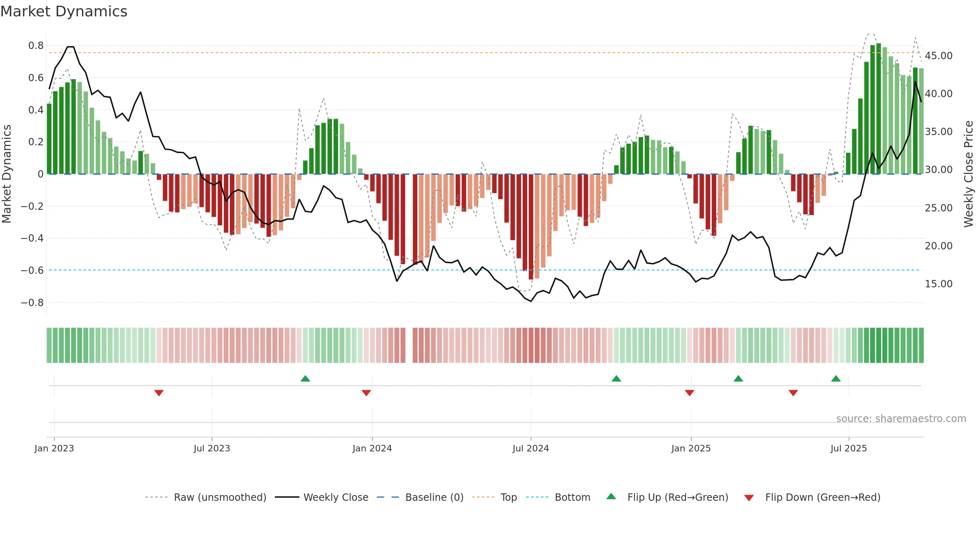Select the flip-down marker near Apr 2025
The height and width of the screenshot is (551, 980).
point(793,393)
